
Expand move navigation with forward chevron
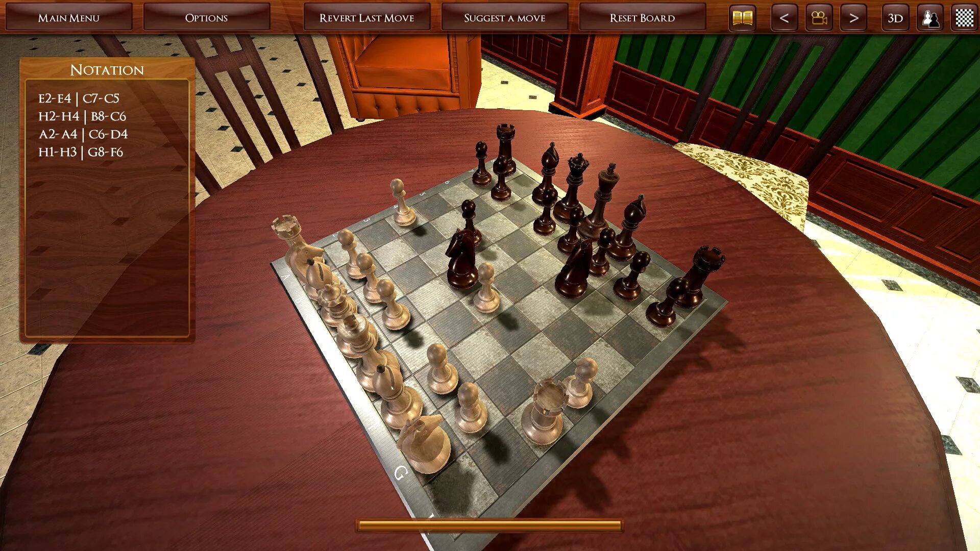coord(853,18)
